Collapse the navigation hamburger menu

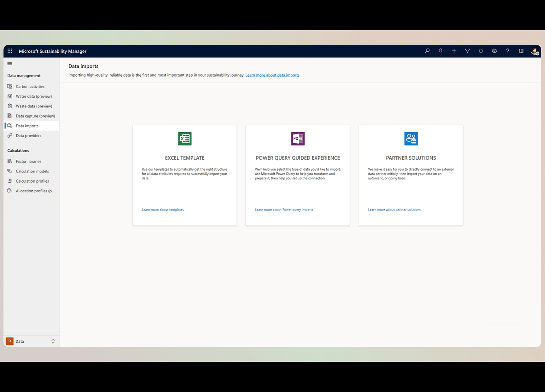click(10, 64)
